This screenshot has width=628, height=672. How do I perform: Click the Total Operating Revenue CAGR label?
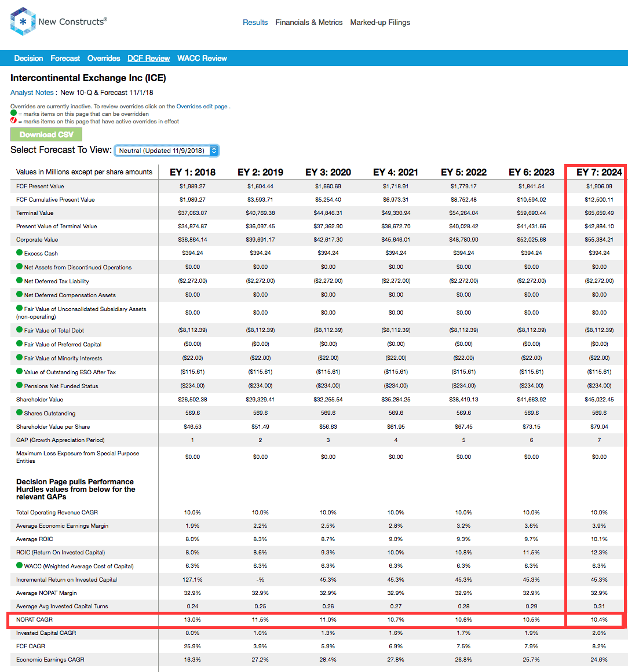tap(57, 513)
